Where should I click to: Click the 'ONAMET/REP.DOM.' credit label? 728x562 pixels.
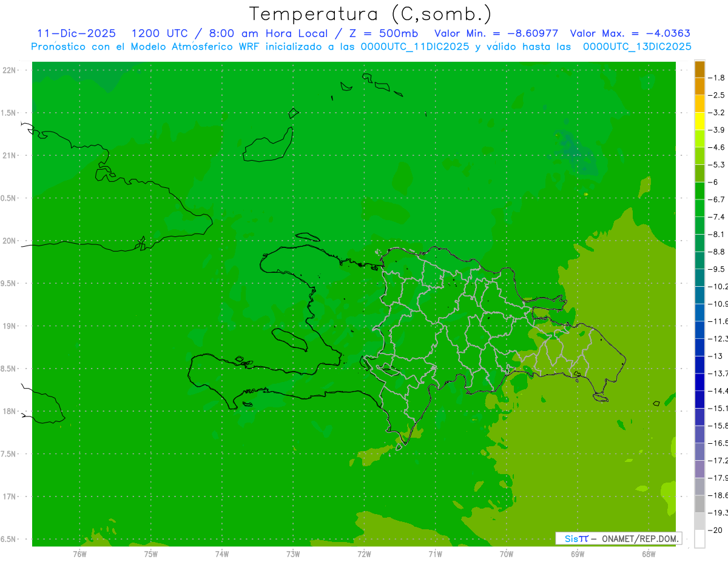641,538
